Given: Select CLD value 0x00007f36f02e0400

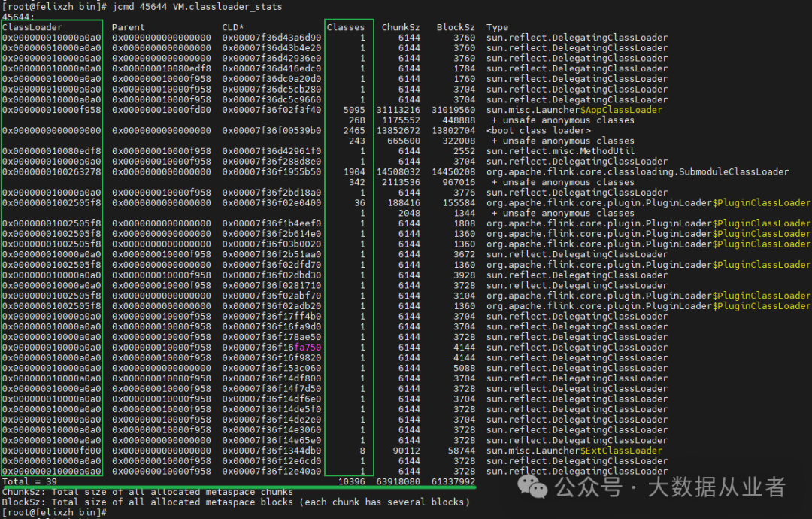Looking at the screenshot, I should [x=271, y=202].
